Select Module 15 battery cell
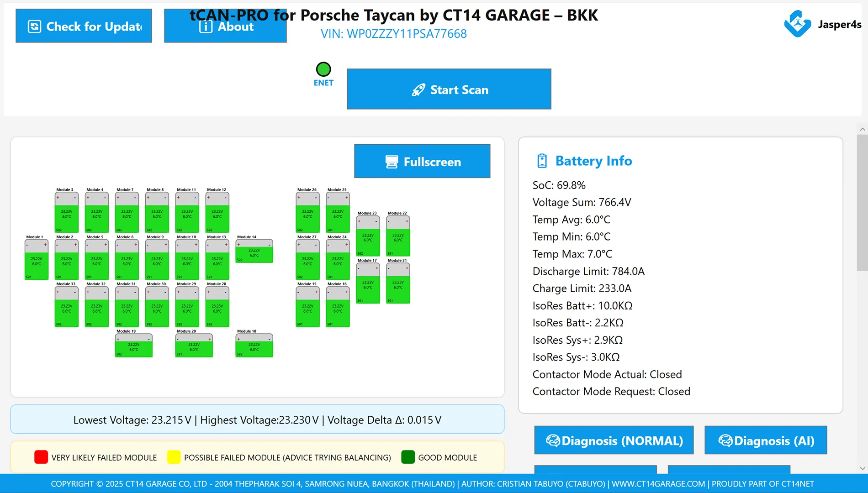This screenshot has width=868, height=493. pyautogui.click(x=308, y=307)
